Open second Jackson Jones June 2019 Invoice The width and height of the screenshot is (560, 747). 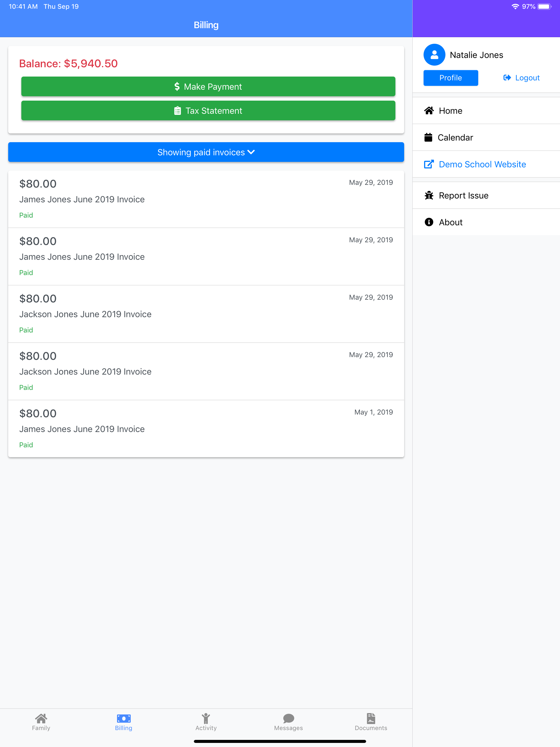click(206, 371)
